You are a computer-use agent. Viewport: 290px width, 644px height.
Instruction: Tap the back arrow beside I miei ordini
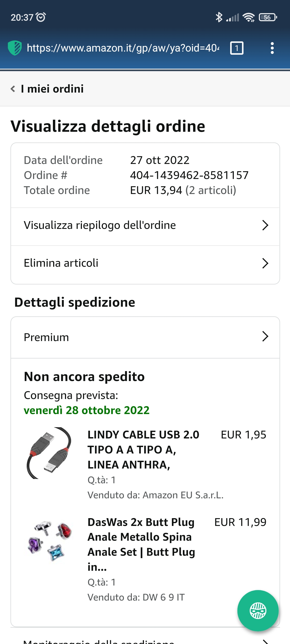coord(13,89)
